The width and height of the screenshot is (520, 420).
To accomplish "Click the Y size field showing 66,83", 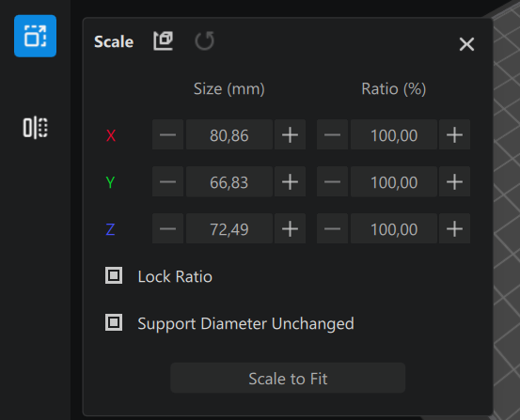I will pyautogui.click(x=229, y=181).
